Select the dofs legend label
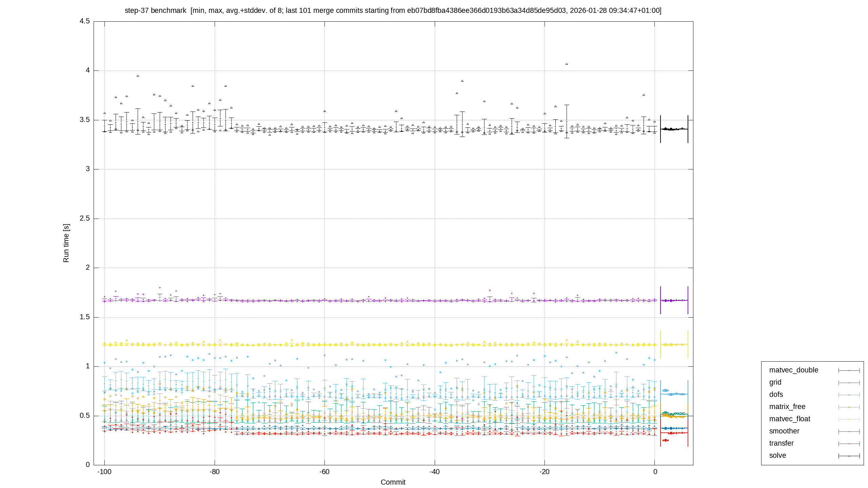 [x=776, y=394]
